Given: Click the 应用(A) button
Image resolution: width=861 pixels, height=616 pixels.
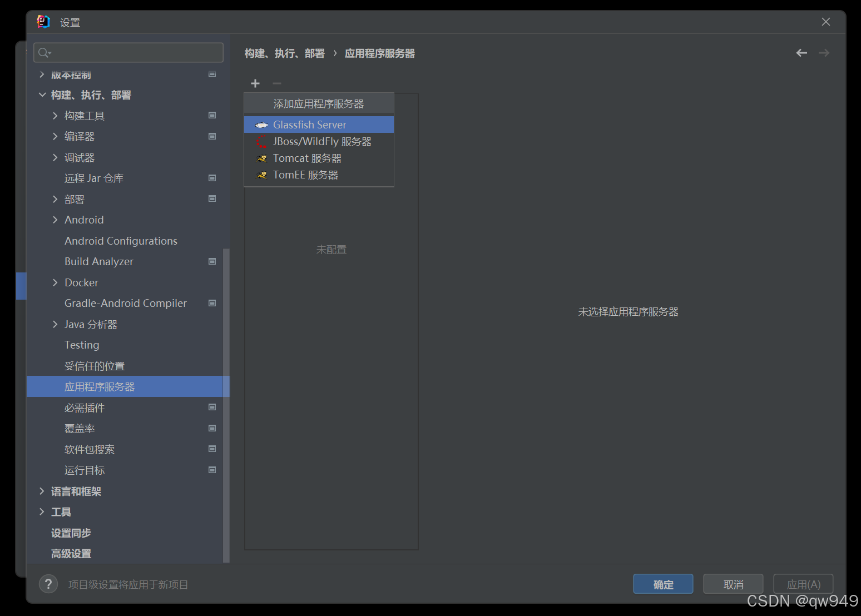Looking at the screenshot, I should (803, 584).
